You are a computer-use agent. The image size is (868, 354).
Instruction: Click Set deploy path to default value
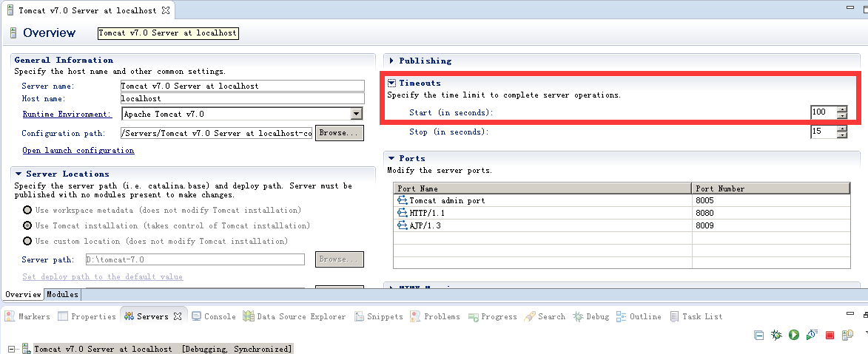coord(102,276)
